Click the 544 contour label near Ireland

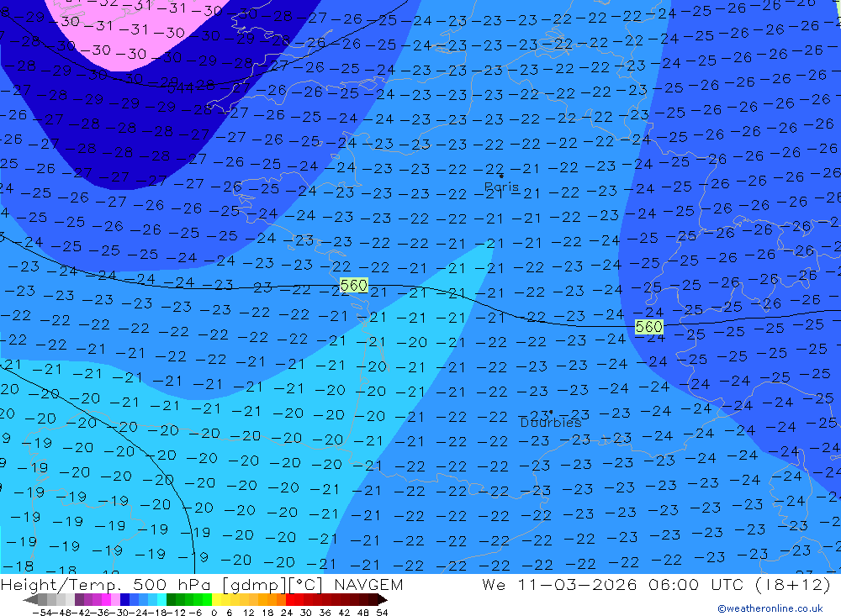[x=181, y=88]
